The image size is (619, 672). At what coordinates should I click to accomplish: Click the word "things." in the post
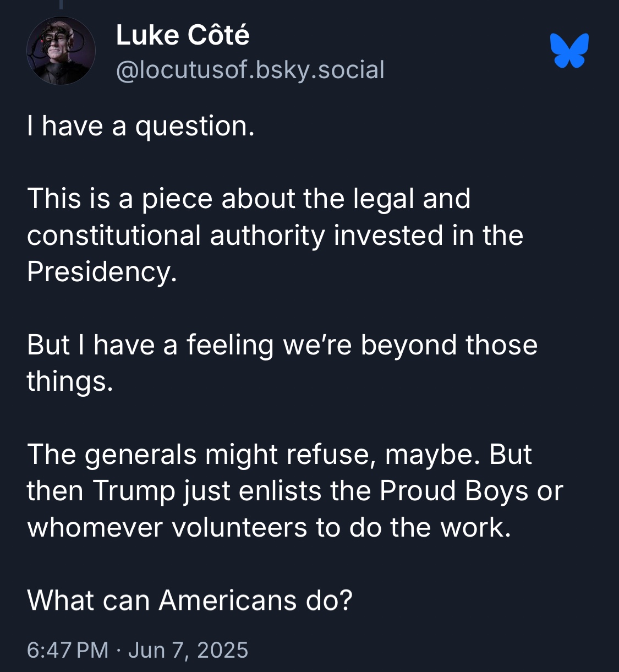coord(70,381)
